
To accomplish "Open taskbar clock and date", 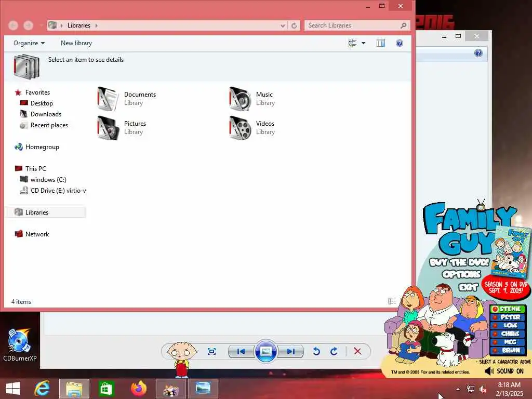I will click(x=509, y=389).
